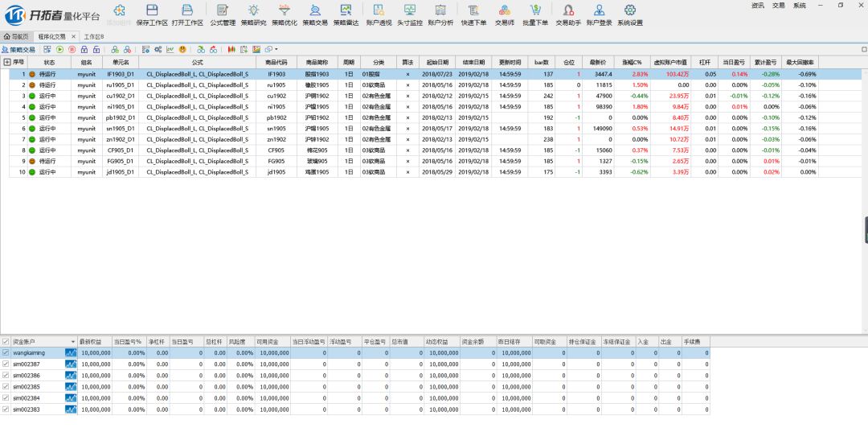Open 策略优化 strategy optimization funnel icon
This screenshot has width=868, height=436.
coord(284,10)
